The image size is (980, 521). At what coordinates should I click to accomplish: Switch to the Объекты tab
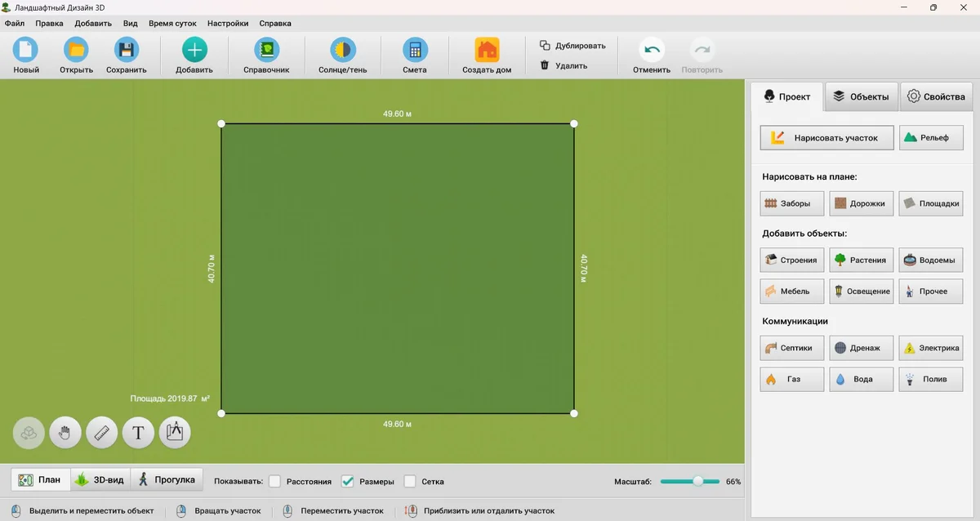pyautogui.click(x=861, y=96)
